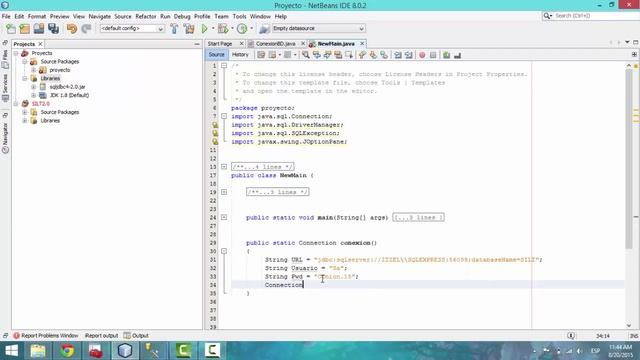Open the Report output panel

coord(102,336)
